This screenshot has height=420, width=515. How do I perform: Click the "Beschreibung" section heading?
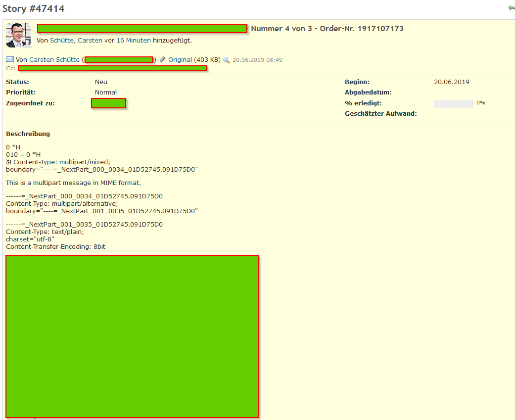coord(28,134)
